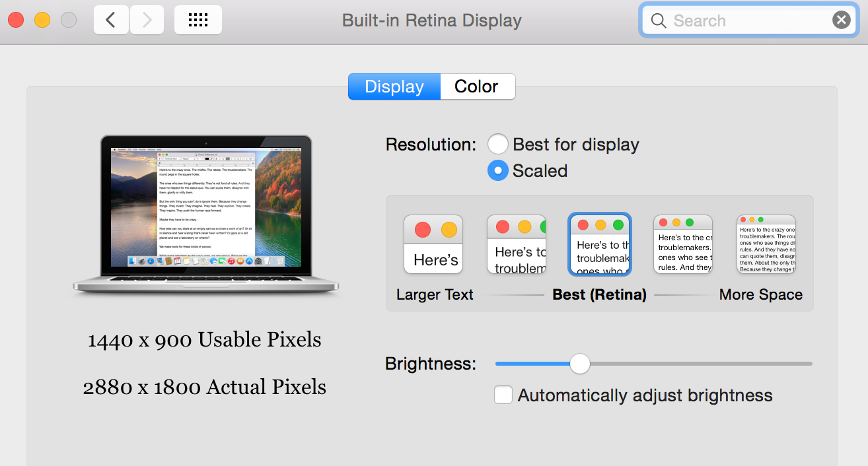Viewport: 868px width, 466px height.
Task: Select the More Space resolution preset
Action: (766, 244)
